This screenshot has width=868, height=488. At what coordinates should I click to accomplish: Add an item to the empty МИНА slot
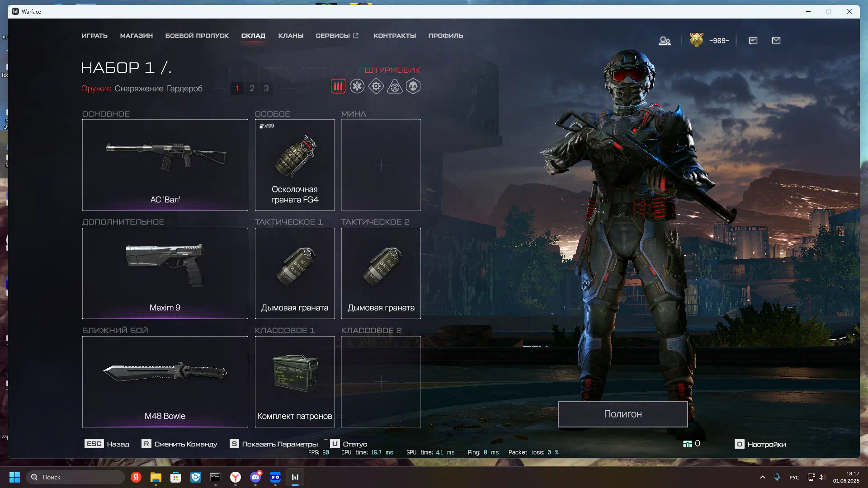coord(381,165)
